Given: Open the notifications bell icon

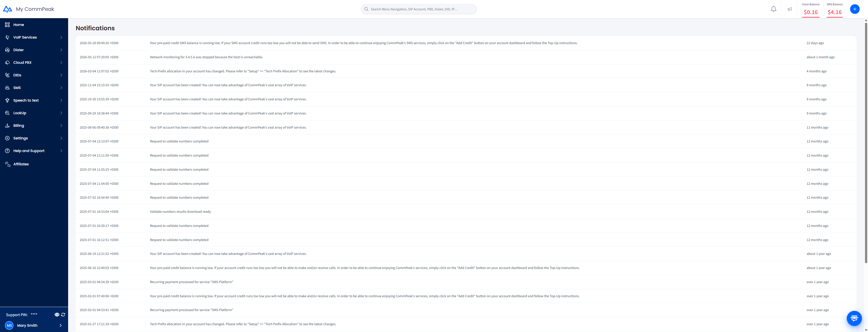Looking at the screenshot, I should [773, 9].
